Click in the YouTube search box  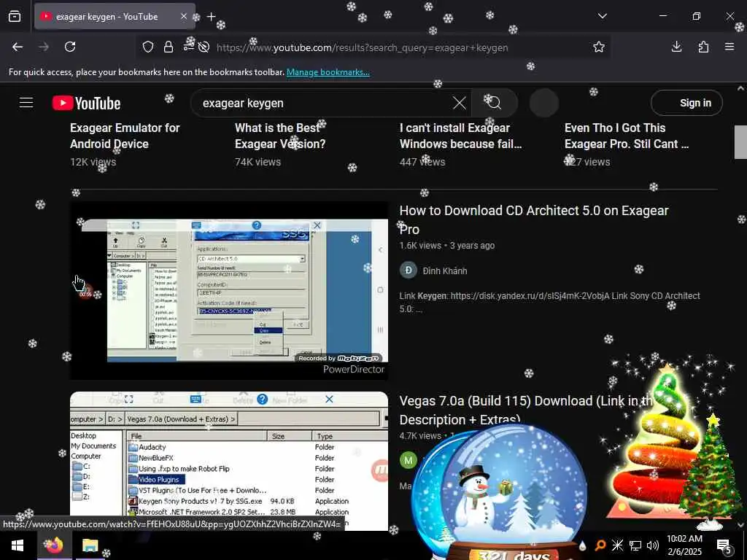coord(324,103)
